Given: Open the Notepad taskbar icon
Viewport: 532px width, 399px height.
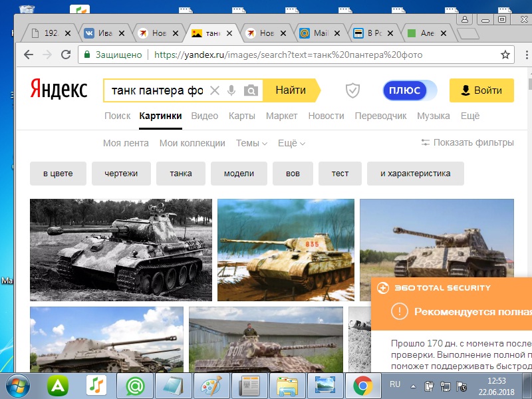Looking at the screenshot, I should point(174,386).
